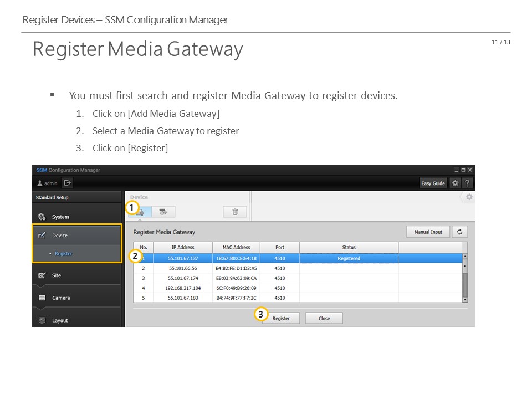Click the logout icon next to admin
This screenshot has height=399, width=532.
pyautogui.click(x=68, y=183)
